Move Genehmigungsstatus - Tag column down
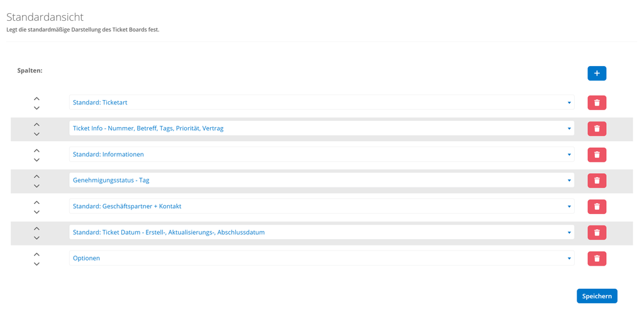The height and width of the screenshot is (309, 644). (36, 186)
